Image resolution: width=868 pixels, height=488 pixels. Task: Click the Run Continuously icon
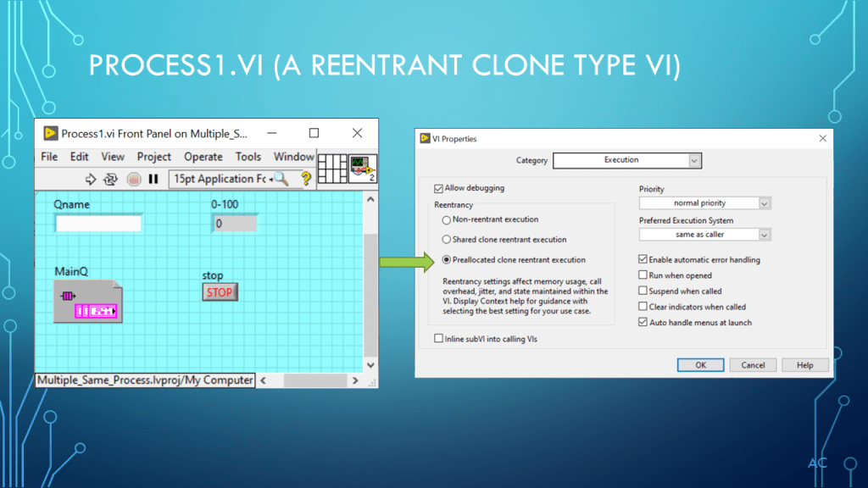pyautogui.click(x=111, y=179)
